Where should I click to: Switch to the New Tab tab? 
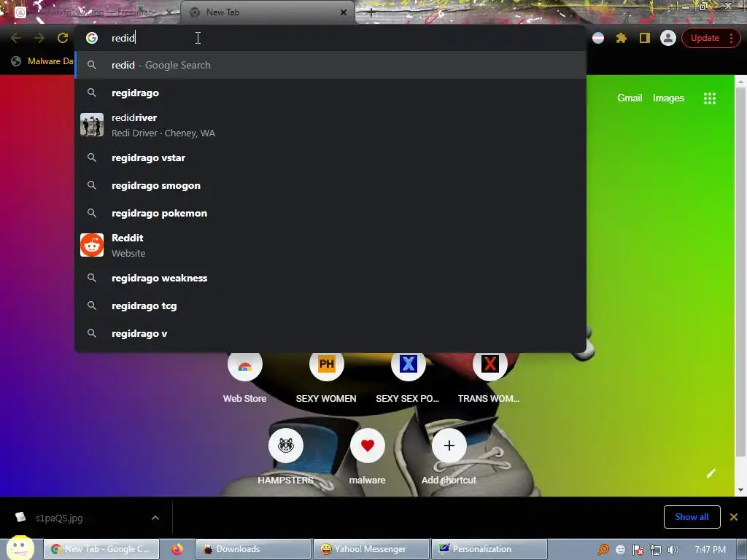point(267,12)
